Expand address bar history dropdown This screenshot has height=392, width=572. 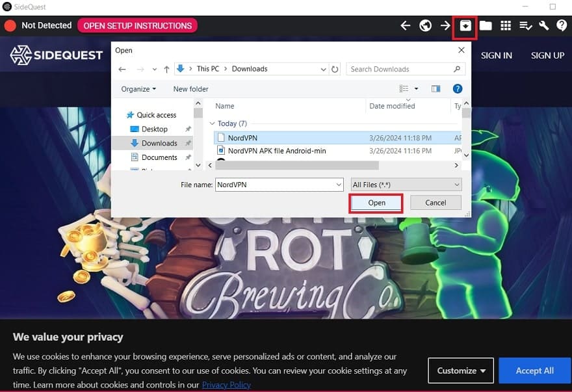coord(323,70)
